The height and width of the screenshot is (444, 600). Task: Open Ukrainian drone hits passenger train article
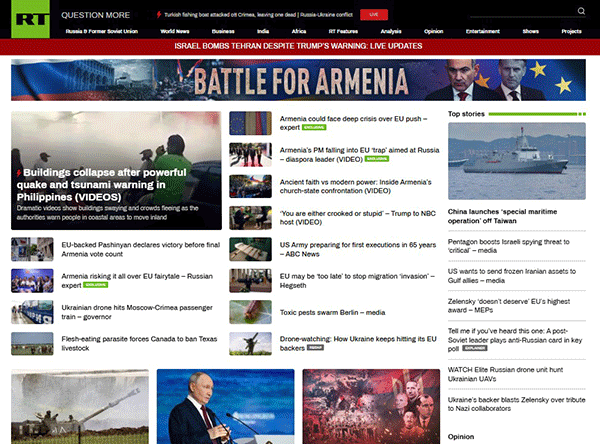(137, 312)
